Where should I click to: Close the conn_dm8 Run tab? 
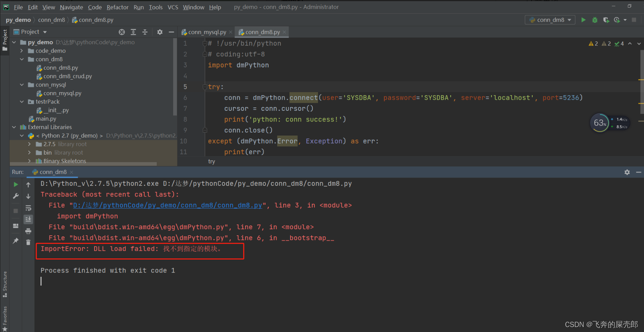tap(71, 172)
